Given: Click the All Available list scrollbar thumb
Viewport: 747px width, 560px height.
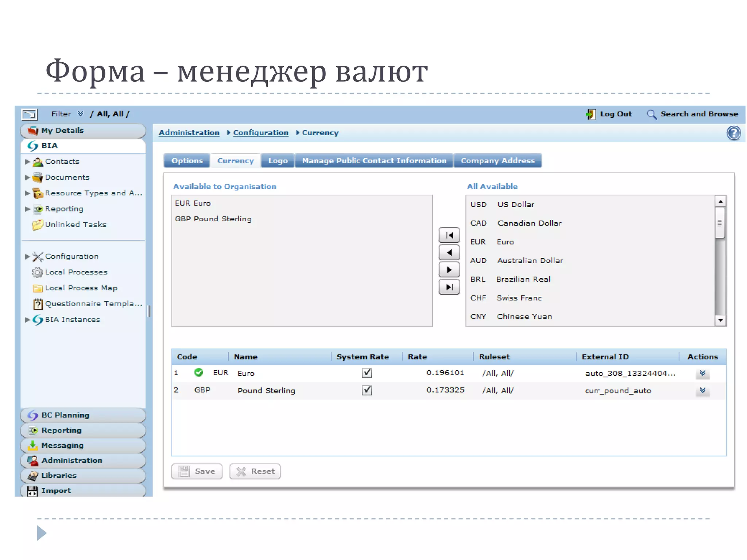Looking at the screenshot, I should [720, 223].
